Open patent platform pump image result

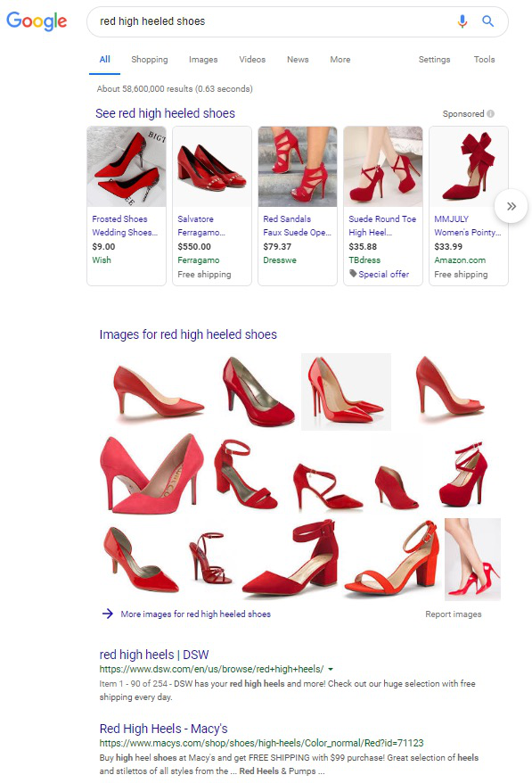pyautogui.click(x=258, y=391)
